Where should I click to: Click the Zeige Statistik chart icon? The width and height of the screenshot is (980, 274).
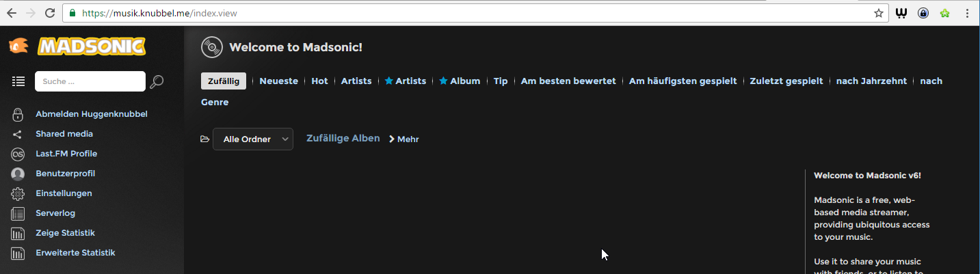pyautogui.click(x=18, y=234)
